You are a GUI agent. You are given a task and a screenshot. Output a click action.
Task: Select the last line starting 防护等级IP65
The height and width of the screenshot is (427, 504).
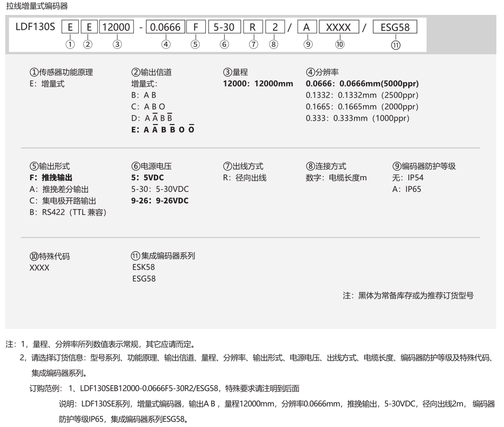pyautogui.click(x=124, y=419)
